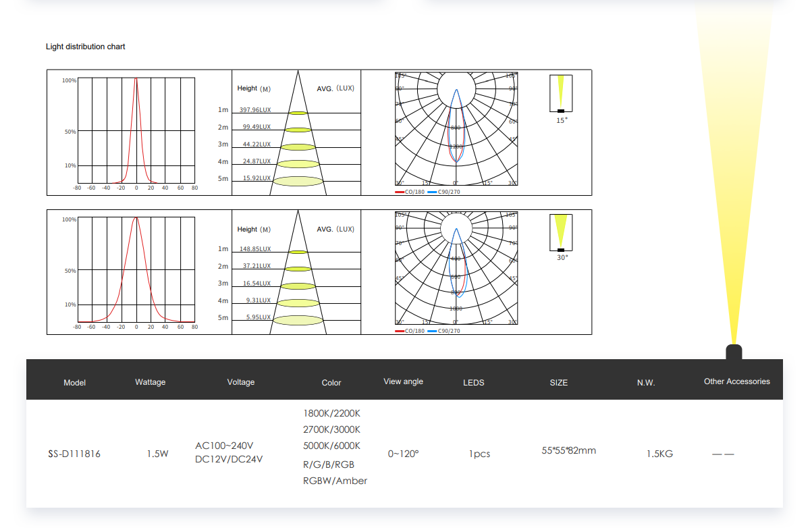Select the 2700K/3000K color option
Image resolution: width=810 pixels, height=532 pixels.
(x=331, y=429)
